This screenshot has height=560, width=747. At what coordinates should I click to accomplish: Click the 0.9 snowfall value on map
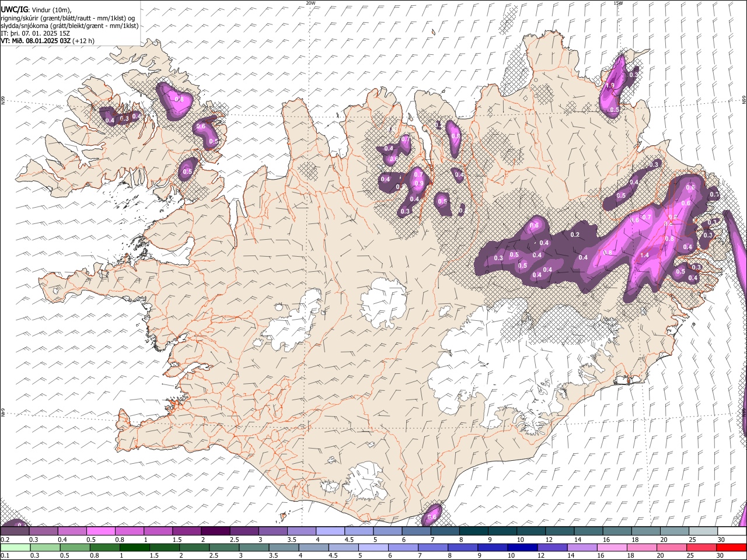(x=418, y=184)
